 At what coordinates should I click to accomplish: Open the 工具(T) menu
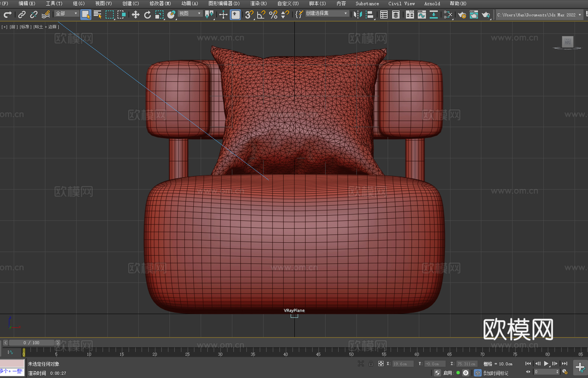[x=54, y=3]
